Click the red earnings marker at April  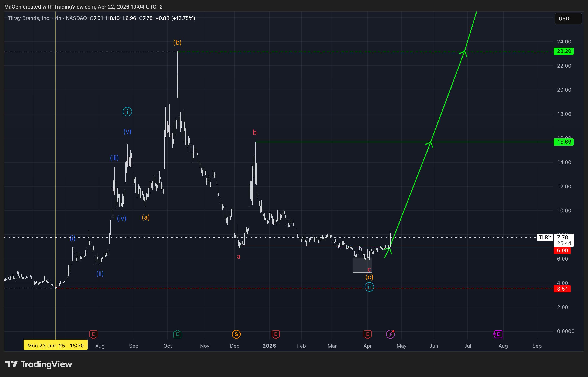[x=367, y=334]
